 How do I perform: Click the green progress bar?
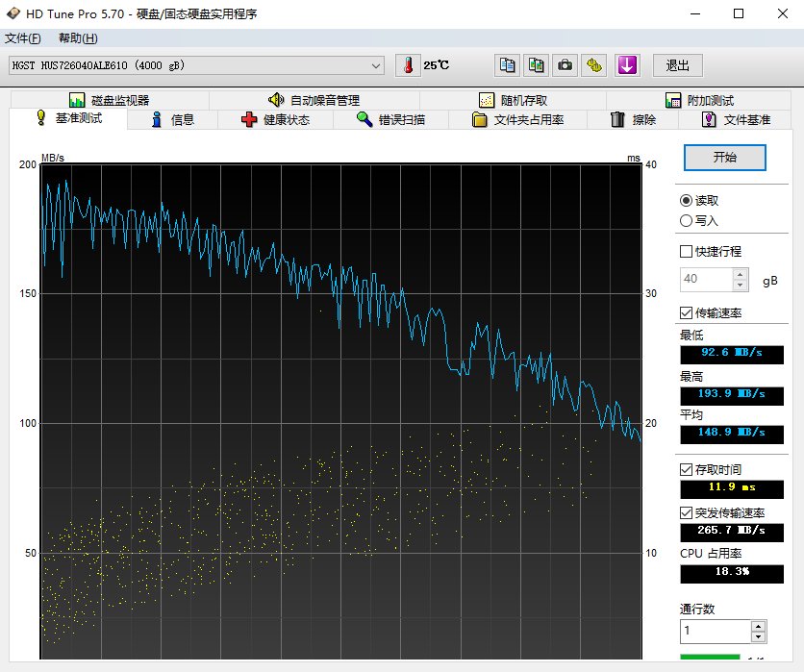[710, 657]
